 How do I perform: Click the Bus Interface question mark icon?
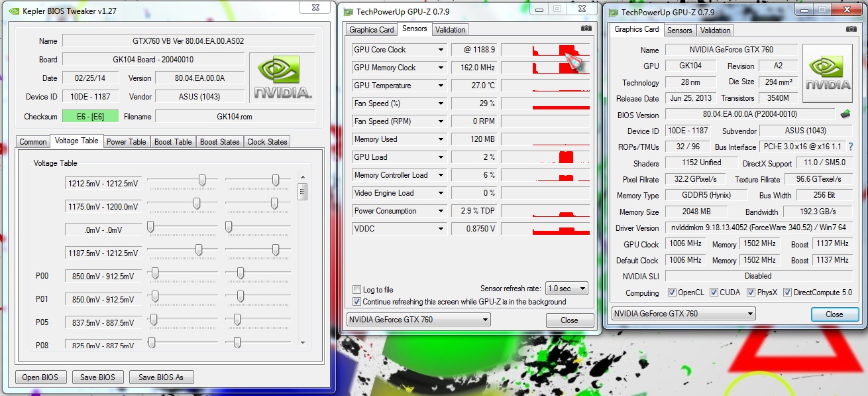[x=850, y=147]
